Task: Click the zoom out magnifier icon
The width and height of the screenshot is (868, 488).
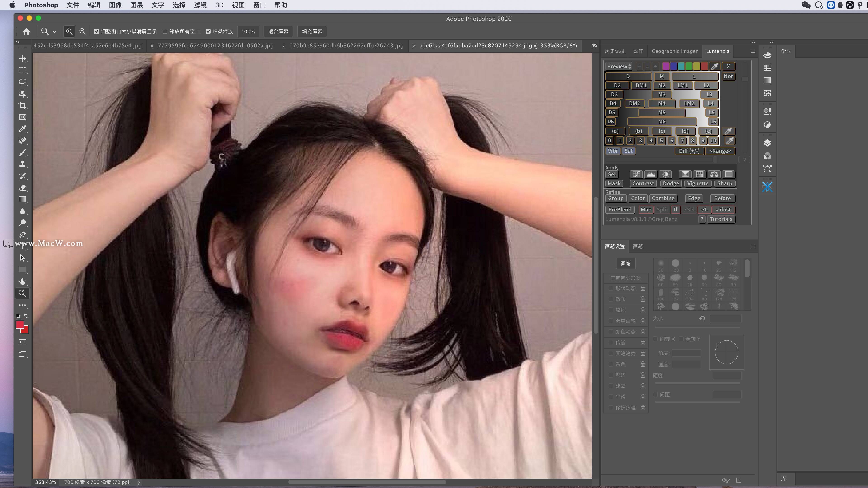Action: pyautogui.click(x=82, y=31)
